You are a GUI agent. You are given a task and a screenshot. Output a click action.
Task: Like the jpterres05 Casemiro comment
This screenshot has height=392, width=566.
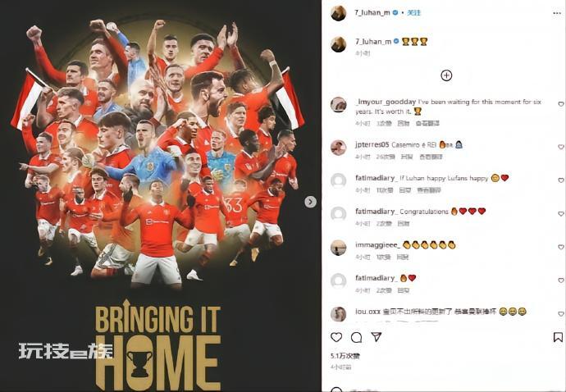pos(561,147)
